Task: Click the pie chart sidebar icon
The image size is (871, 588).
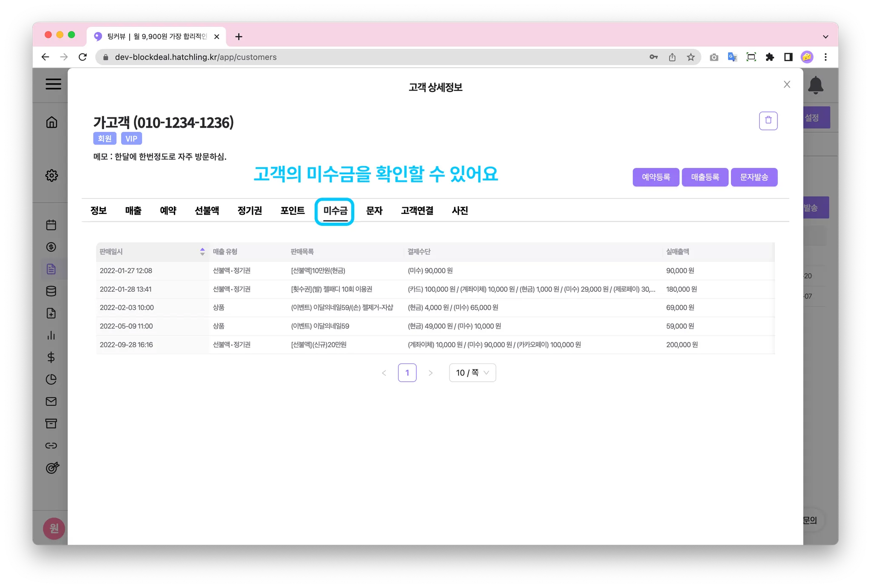Action: (x=51, y=379)
